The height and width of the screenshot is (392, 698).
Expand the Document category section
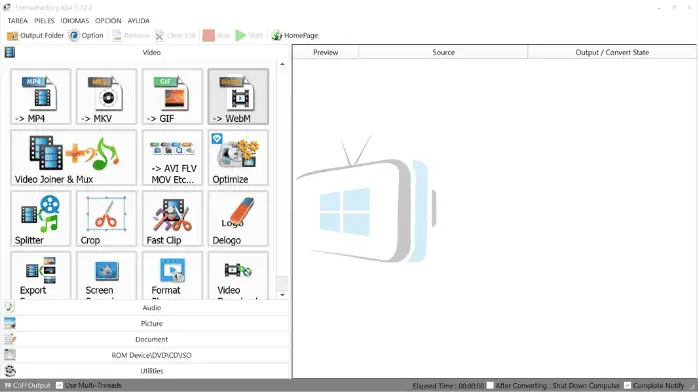click(146, 339)
